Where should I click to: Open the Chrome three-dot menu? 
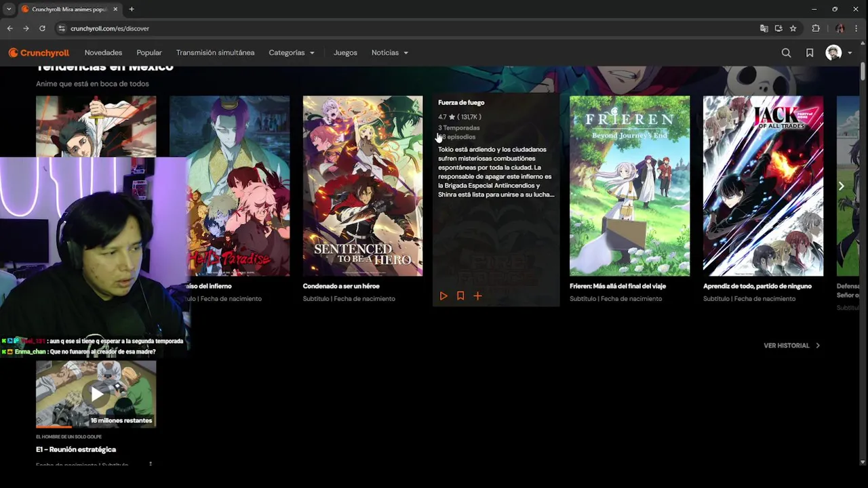click(x=857, y=28)
